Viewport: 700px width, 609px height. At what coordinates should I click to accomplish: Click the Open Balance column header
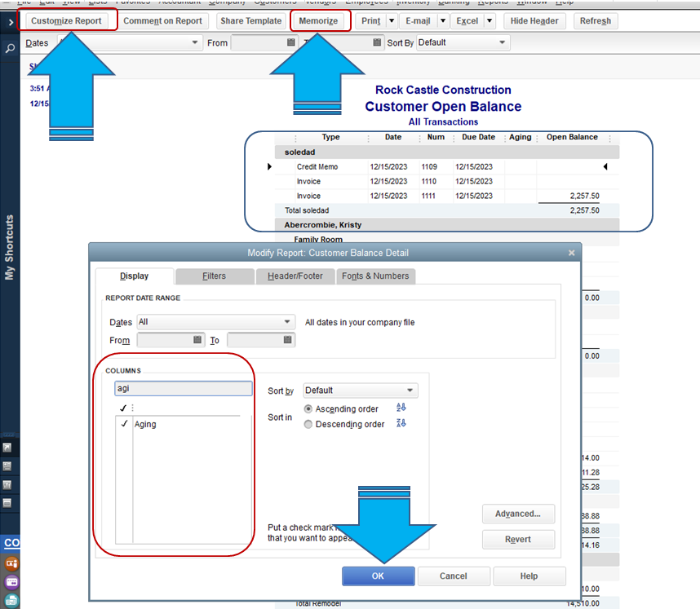pyautogui.click(x=572, y=137)
